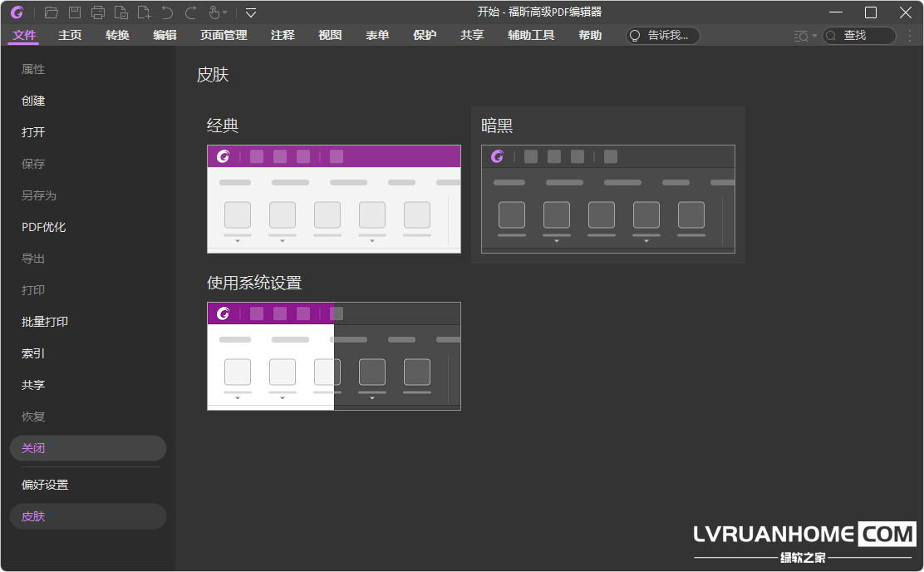Expand the advanced search options dropdown
924x572 pixels.
813,36
